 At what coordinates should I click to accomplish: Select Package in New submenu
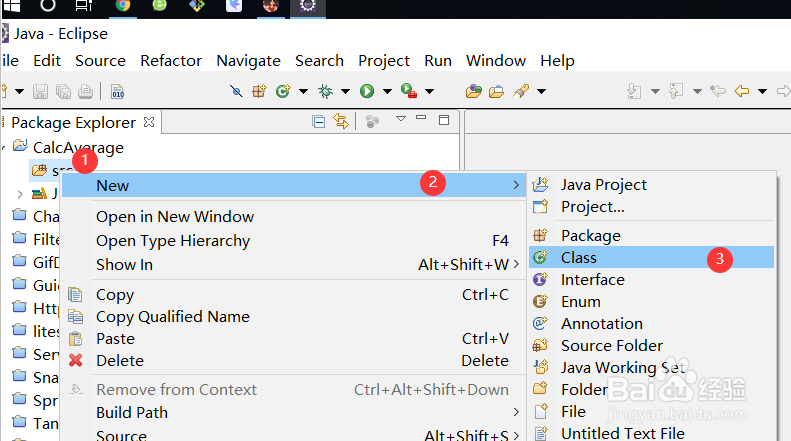coord(651,236)
